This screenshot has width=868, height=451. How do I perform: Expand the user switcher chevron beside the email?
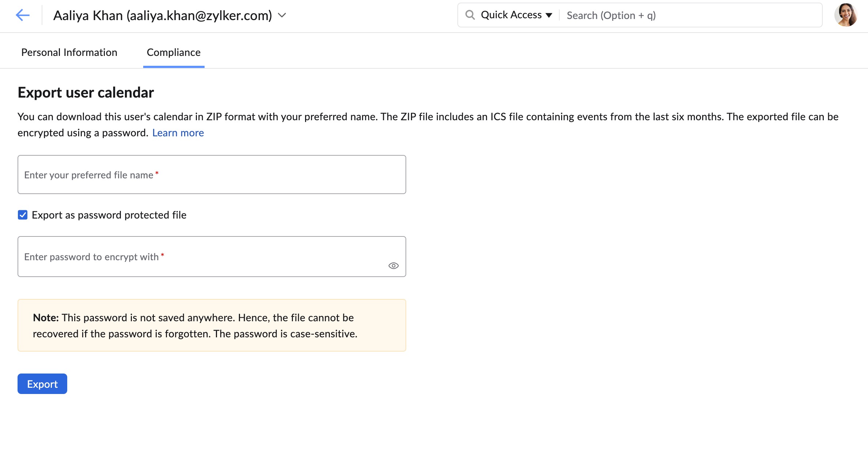click(x=282, y=15)
